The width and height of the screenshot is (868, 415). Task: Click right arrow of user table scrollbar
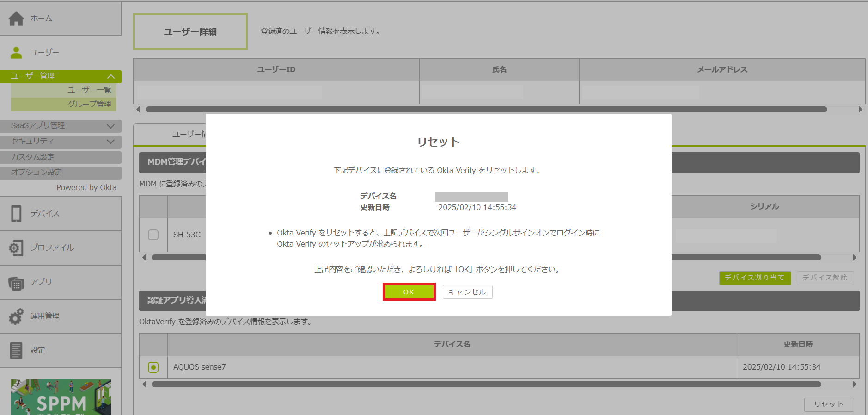pos(860,110)
